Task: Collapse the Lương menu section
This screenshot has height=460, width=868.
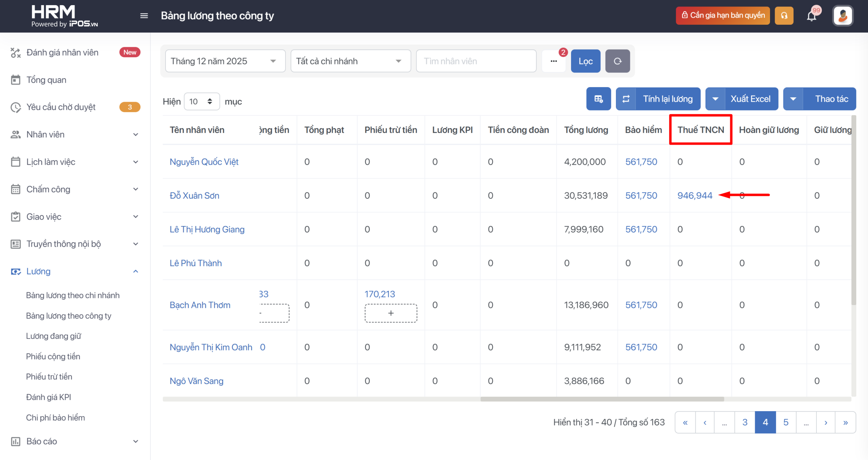Action: click(135, 271)
